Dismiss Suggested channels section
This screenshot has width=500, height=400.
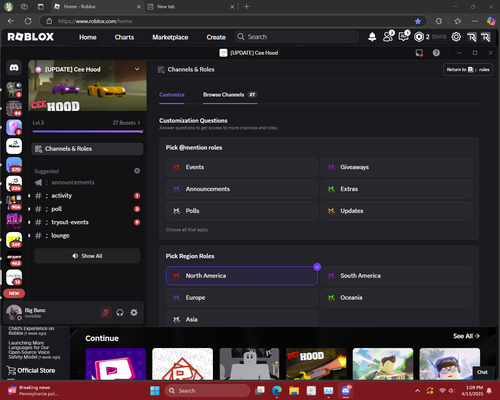[137, 171]
